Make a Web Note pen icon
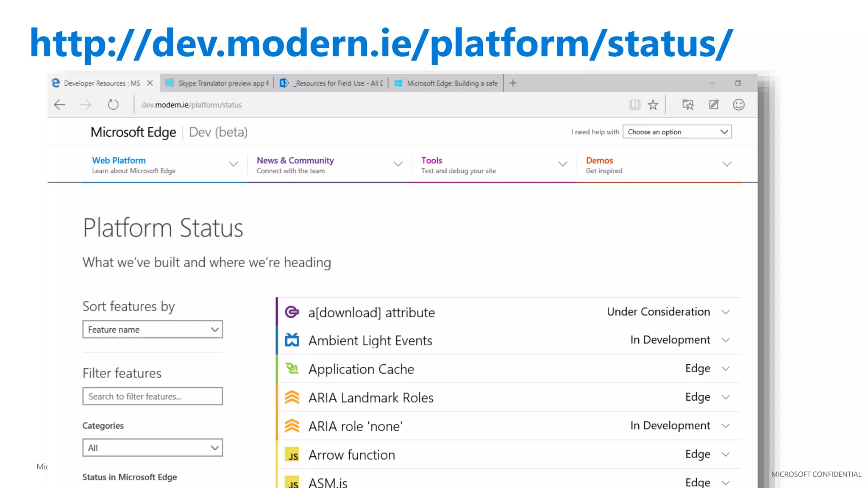Screen dimensions: 868x488 [714, 105]
